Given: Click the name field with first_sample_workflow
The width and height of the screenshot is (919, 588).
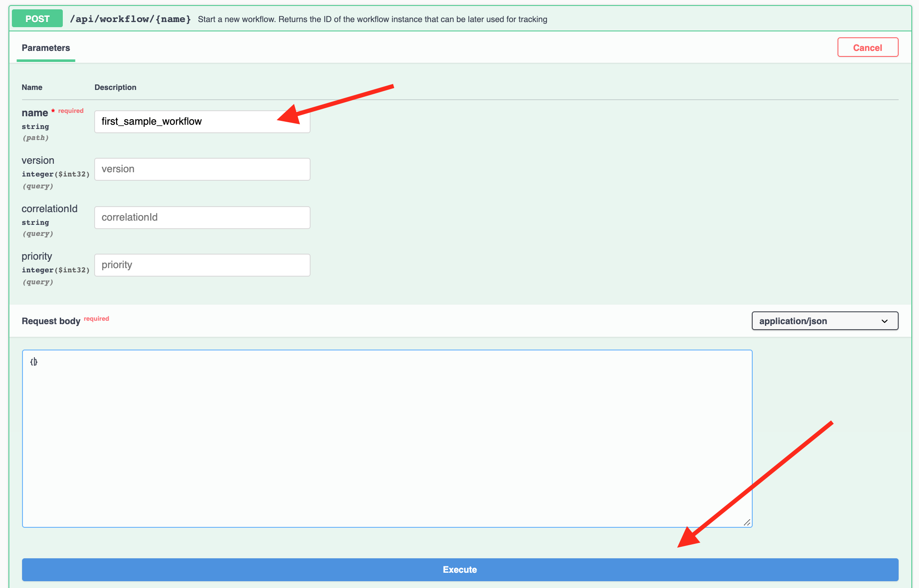Looking at the screenshot, I should pos(202,122).
